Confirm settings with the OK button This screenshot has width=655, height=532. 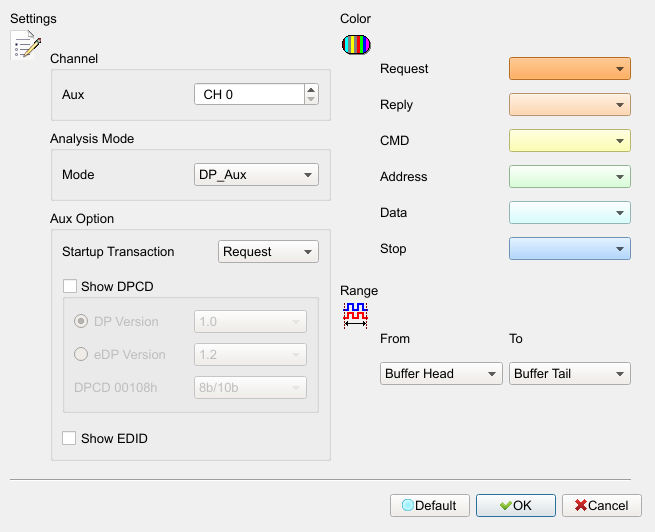[516, 505]
